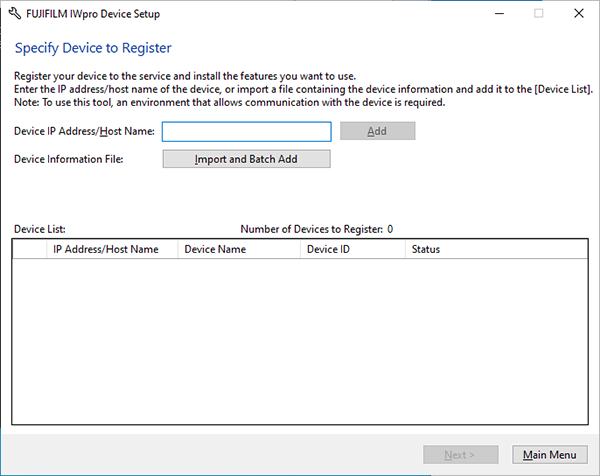Click the Next button
Image resolution: width=600 pixels, height=476 pixels.
[460, 455]
